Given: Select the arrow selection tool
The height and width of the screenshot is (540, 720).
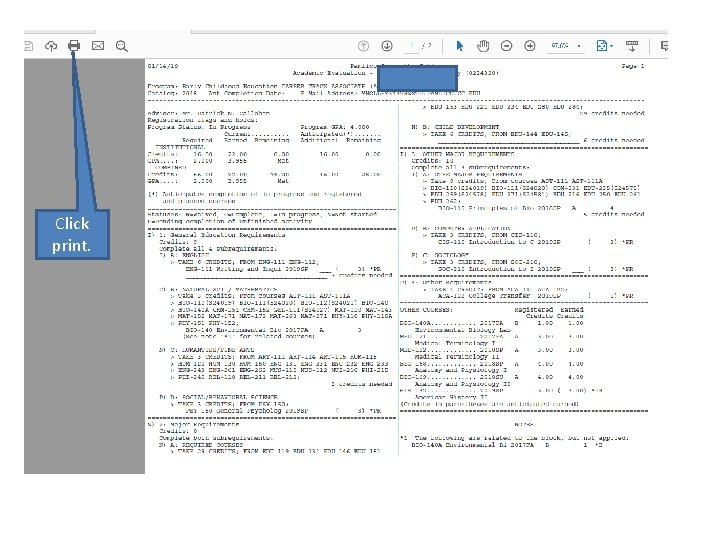Looking at the screenshot, I should [x=460, y=45].
